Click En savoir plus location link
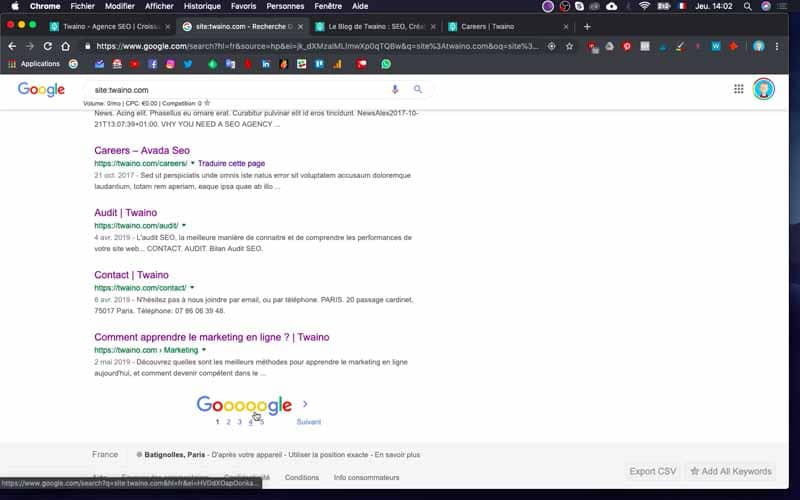Viewport: 800px width, 500px height. point(397,455)
